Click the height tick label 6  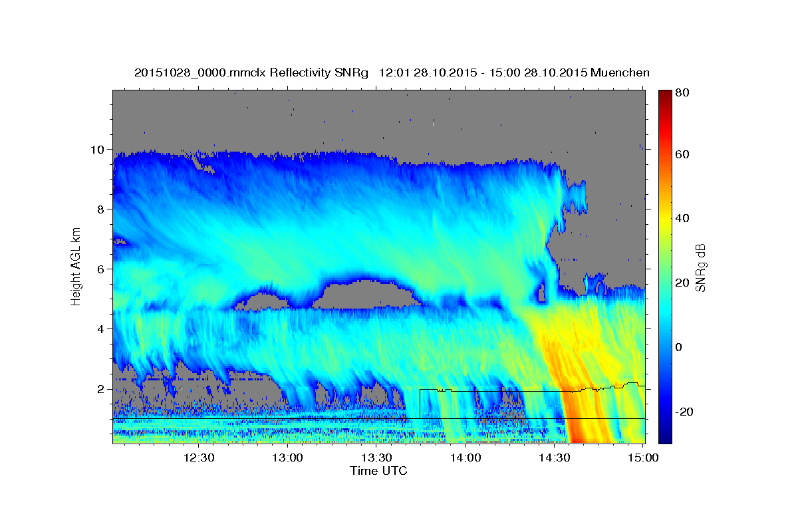(102, 269)
